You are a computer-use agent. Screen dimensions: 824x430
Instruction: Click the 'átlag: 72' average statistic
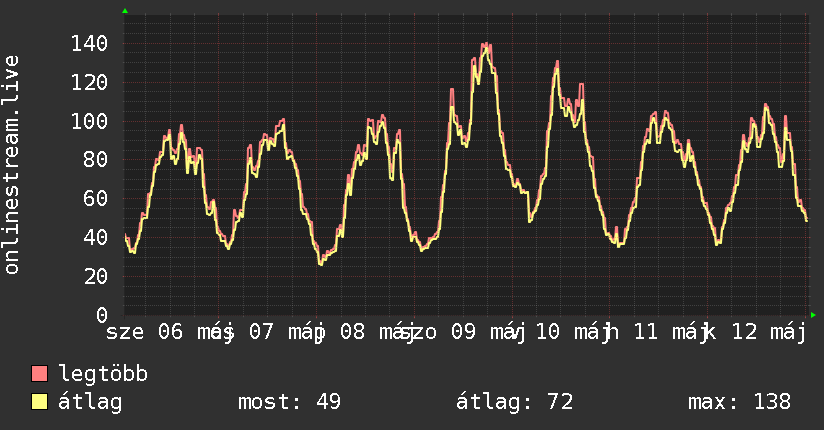pyautogui.click(x=514, y=402)
